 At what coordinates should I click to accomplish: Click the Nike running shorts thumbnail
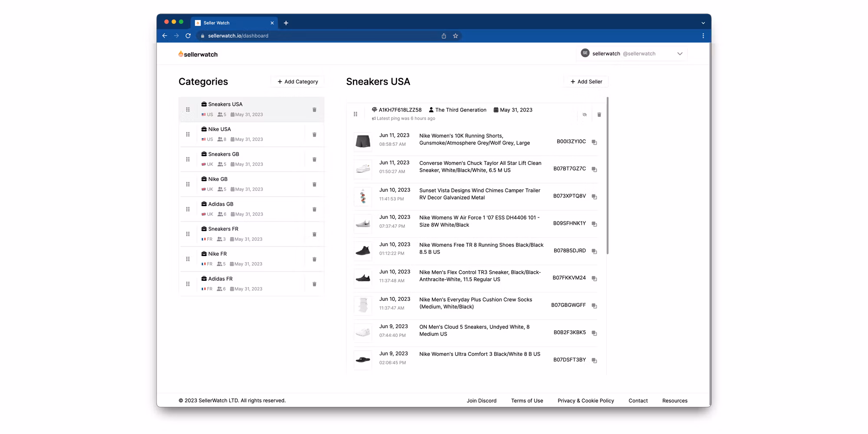click(363, 141)
